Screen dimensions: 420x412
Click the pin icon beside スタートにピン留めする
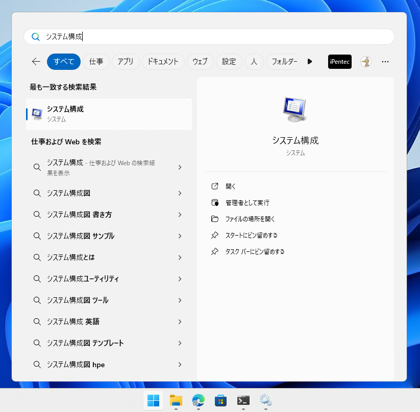pyautogui.click(x=215, y=235)
